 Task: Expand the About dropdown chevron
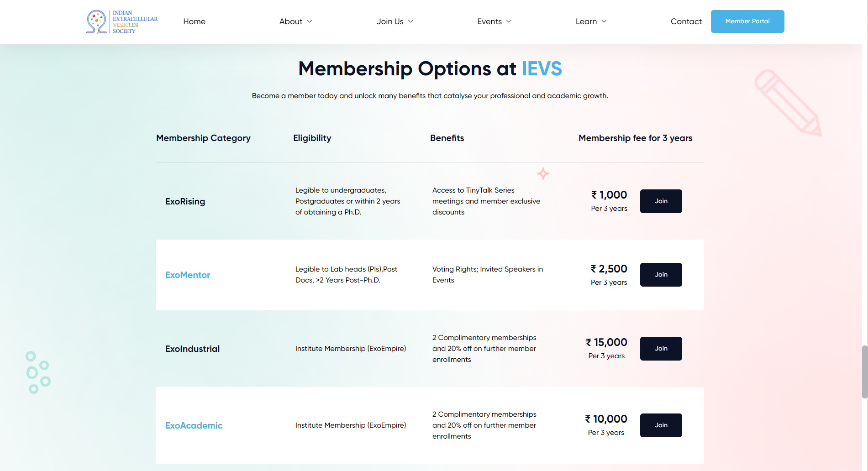310,21
